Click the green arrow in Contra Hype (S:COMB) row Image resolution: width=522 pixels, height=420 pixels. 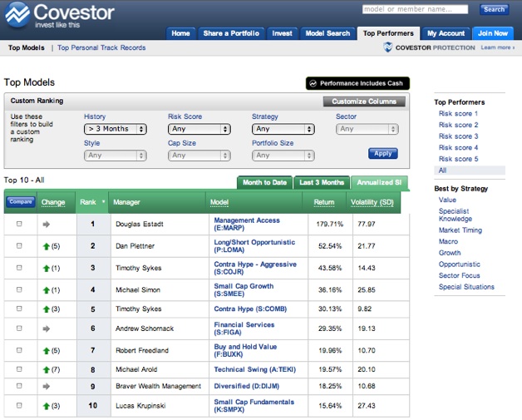point(47,309)
